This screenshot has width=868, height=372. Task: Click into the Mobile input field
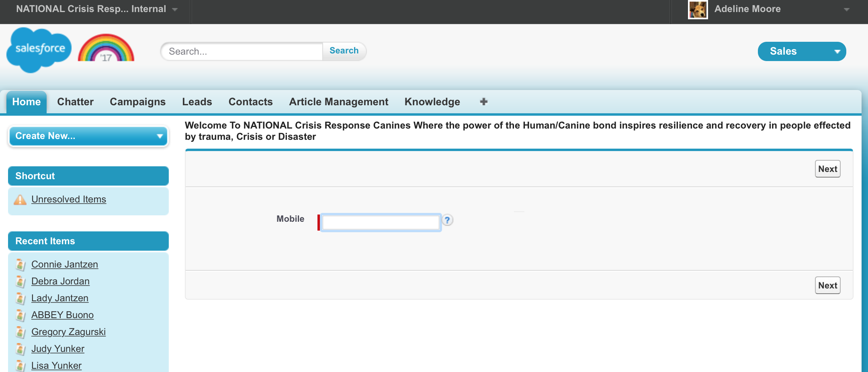pos(381,223)
